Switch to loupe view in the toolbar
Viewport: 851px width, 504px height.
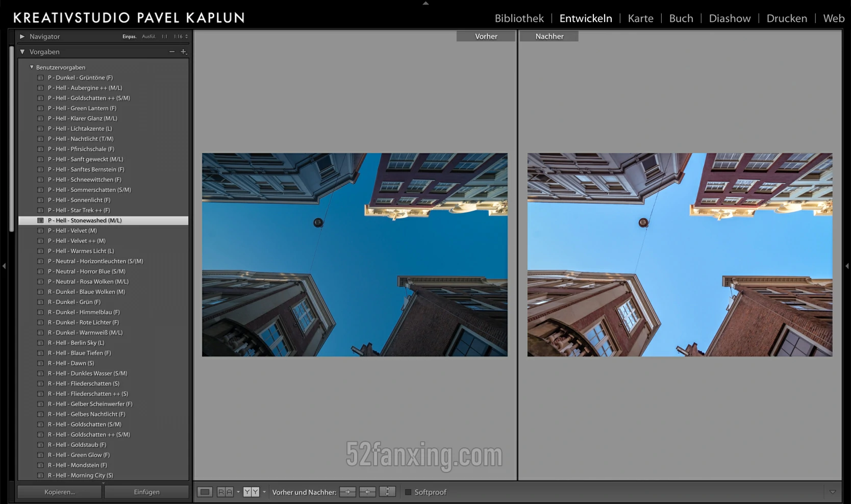[x=205, y=492]
